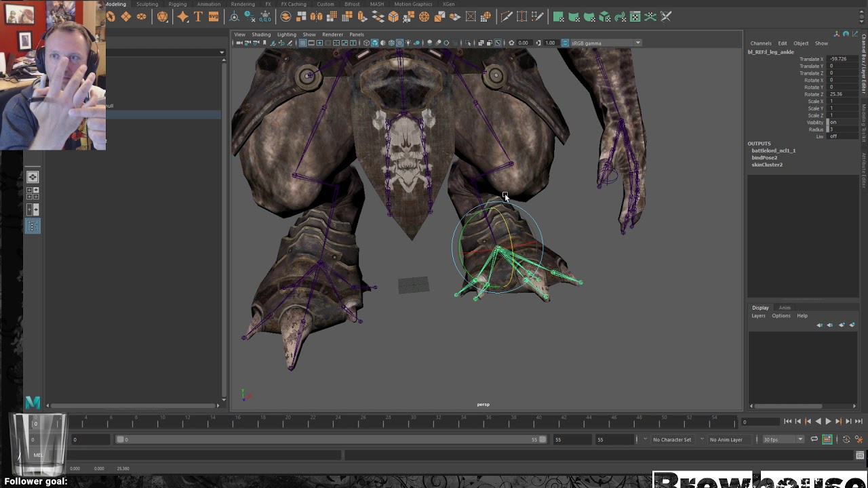The image size is (868, 488).
Task: Click the pivot axis shelf icon
Action: pos(234,16)
